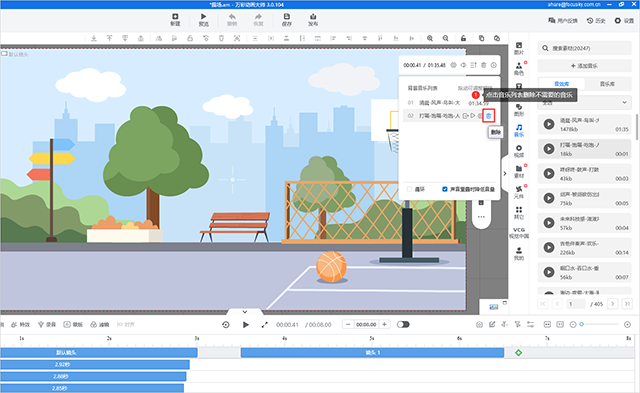Click the zoom-in magnifier in canvas toolbar
Image resolution: width=640 pixels, height=393 pixels.
click(x=430, y=38)
